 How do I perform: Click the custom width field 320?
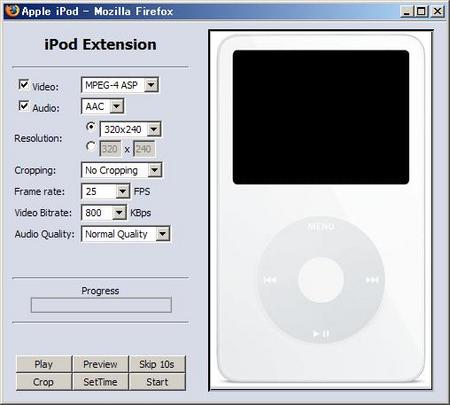pyautogui.click(x=110, y=149)
